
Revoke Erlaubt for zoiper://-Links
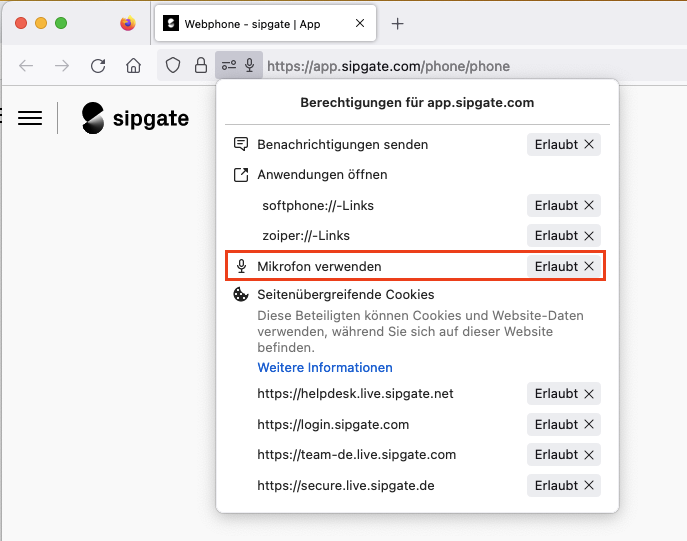pos(589,235)
